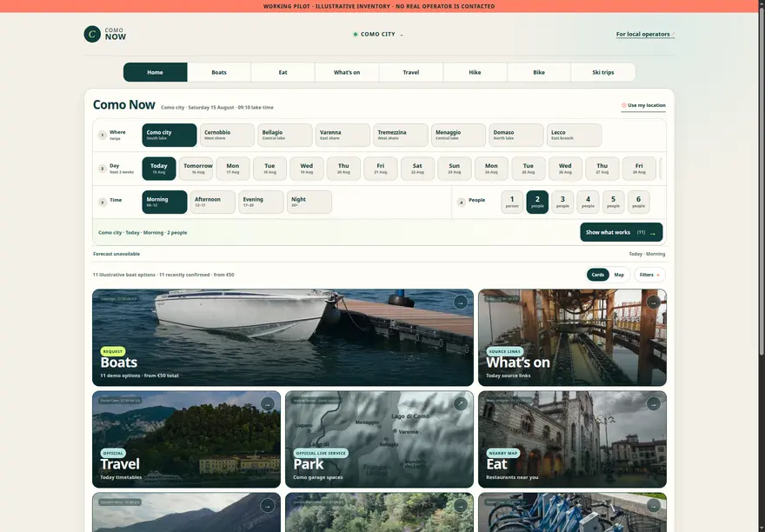Choose Sat 22 Aug day

pyautogui.click(x=417, y=169)
